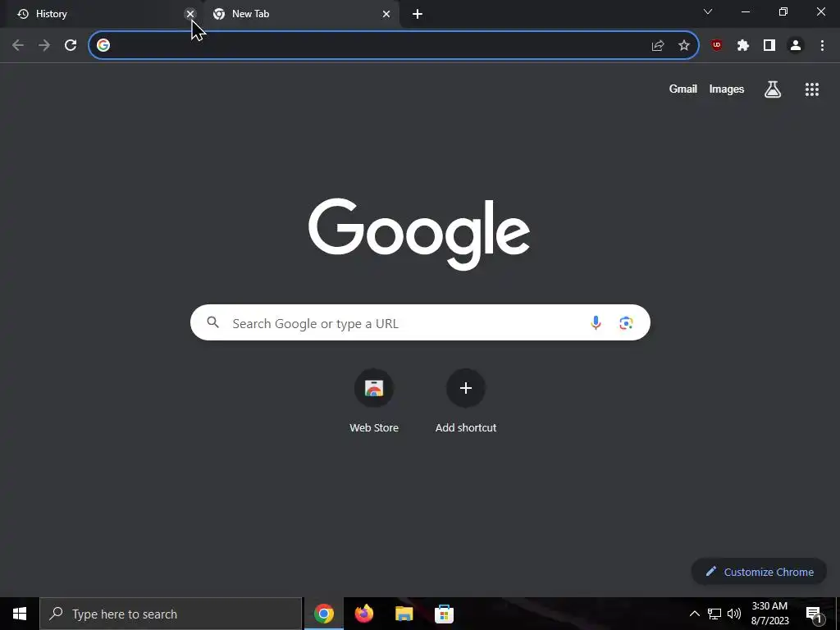Open the notification center
This screenshot has height=630, width=840.
(x=814, y=614)
